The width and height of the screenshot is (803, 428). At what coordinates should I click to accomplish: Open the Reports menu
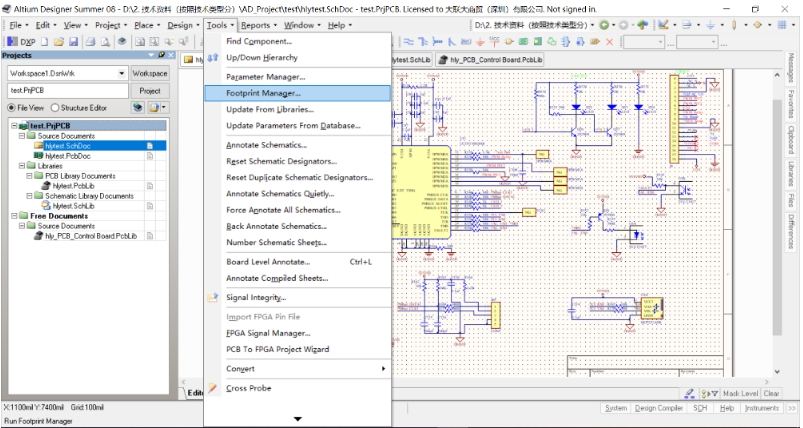259,25
